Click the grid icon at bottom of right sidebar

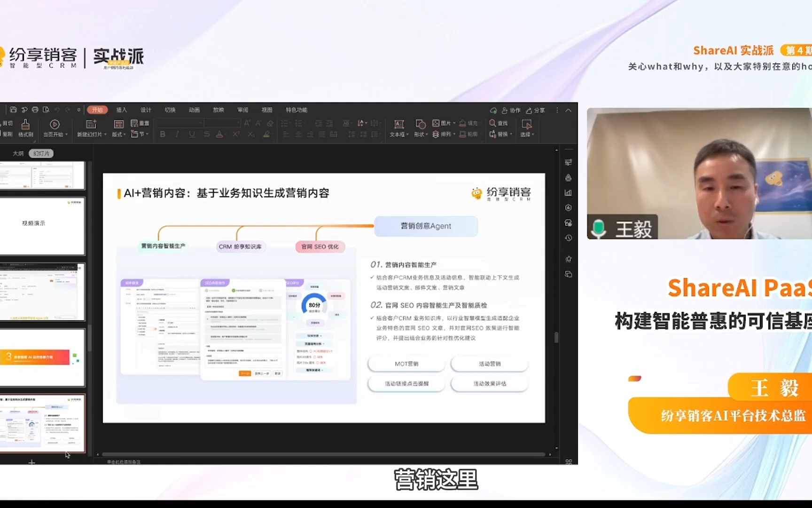[x=569, y=462]
